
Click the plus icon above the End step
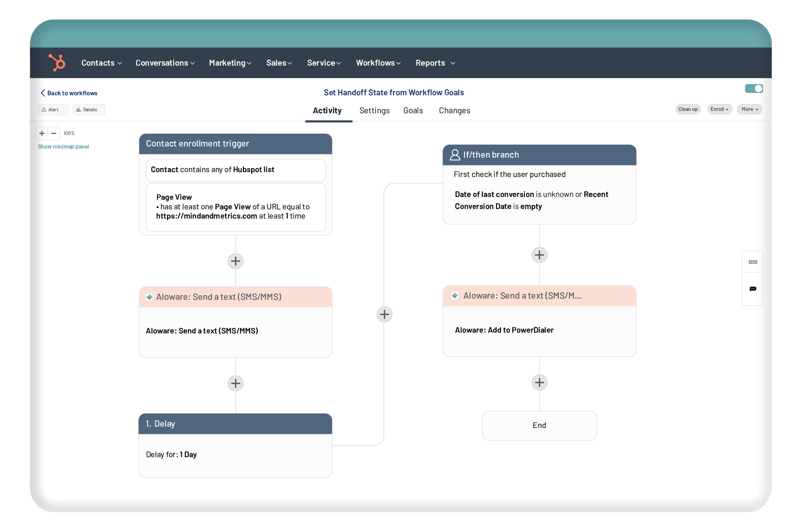click(x=539, y=382)
